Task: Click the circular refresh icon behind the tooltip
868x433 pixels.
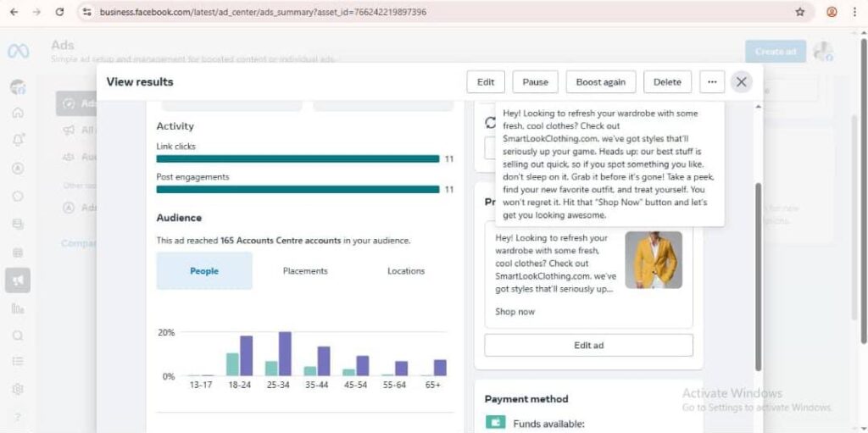Action: pos(489,122)
